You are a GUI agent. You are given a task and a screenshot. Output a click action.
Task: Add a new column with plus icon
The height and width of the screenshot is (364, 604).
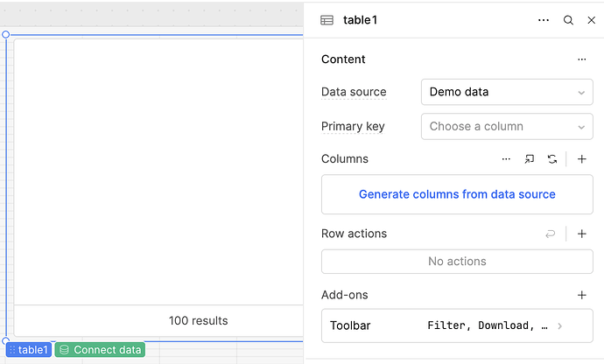click(x=582, y=159)
